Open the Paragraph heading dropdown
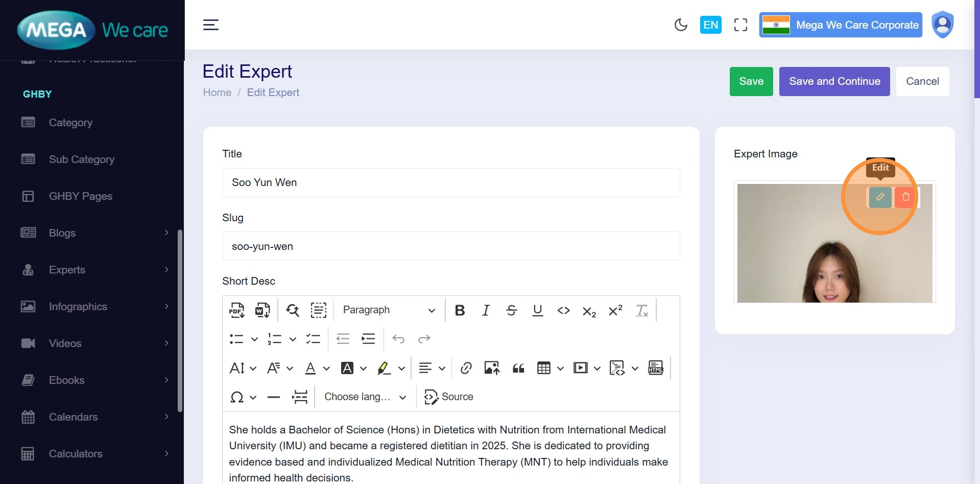This screenshot has height=484, width=980. point(389,310)
